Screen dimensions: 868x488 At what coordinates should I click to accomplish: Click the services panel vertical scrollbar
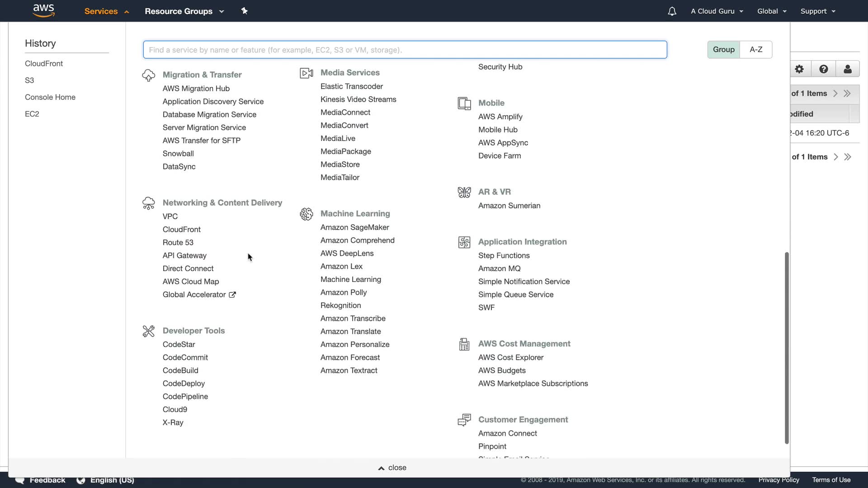[787, 348]
